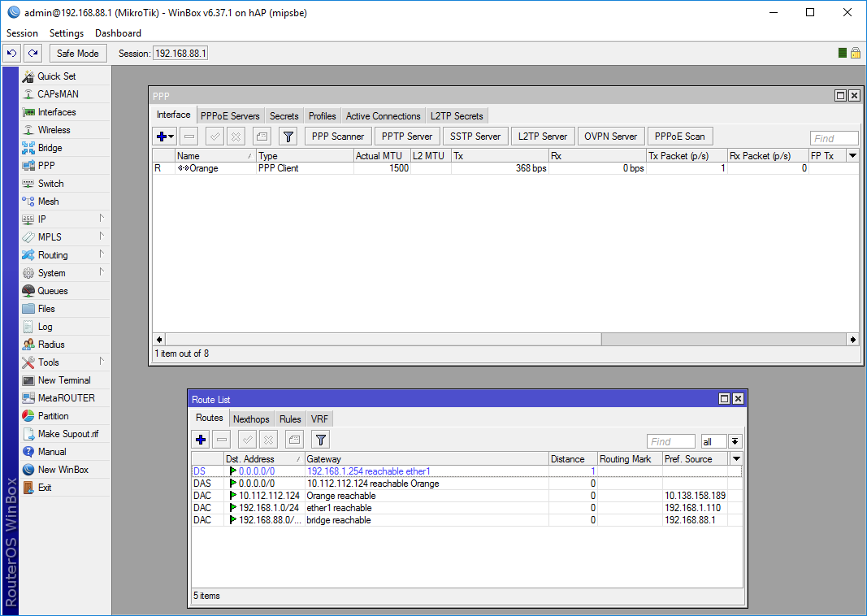Click the OVPN Server button
The width and height of the screenshot is (867, 616).
[x=610, y=136]
